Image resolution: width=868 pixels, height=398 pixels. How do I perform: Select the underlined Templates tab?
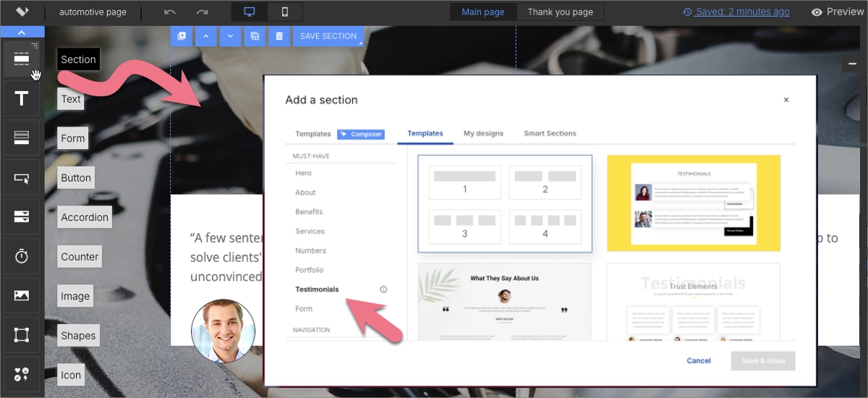point(425,133)
